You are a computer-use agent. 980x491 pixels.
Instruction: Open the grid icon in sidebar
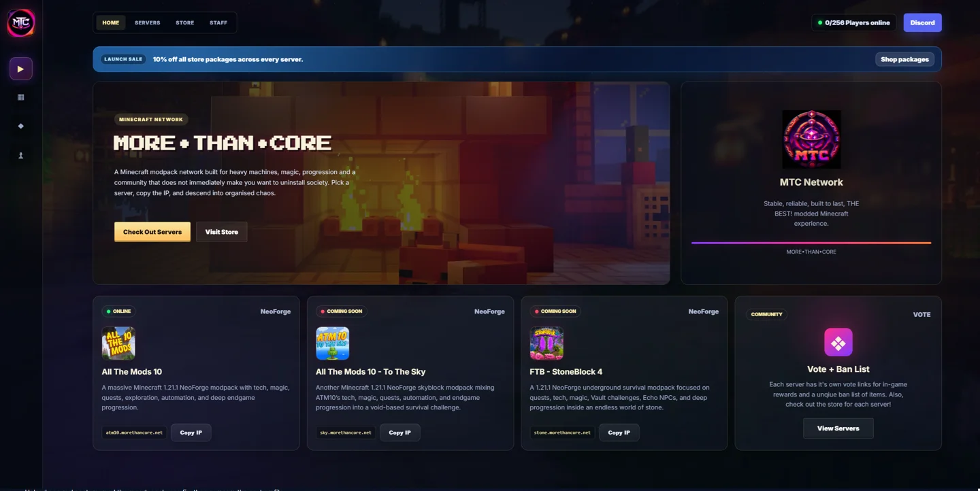coord(21,97)
